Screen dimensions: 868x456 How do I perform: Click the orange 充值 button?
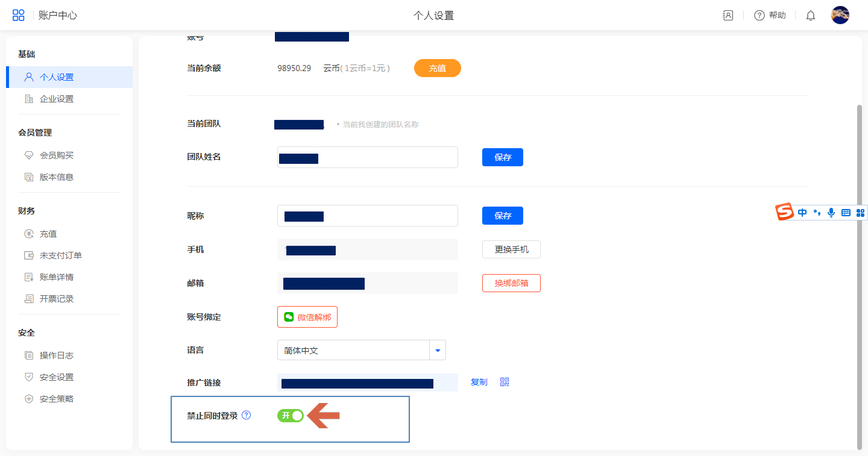coord(437,68)
